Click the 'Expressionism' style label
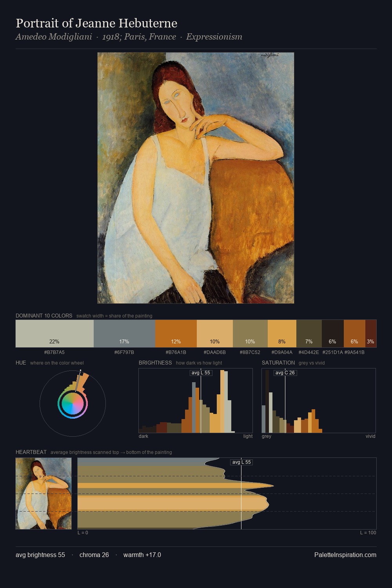 tap(214, 37)
